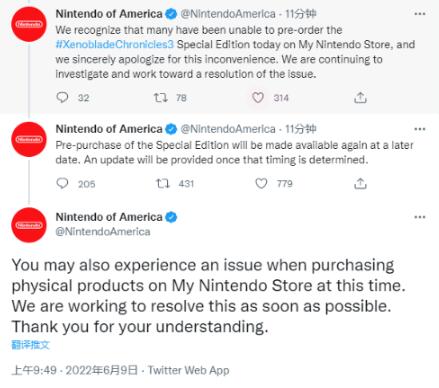Screen dimensions: 439x388
Task: Click the Nintendo avatar on the second tweet
Action: (x=29, y=139)
